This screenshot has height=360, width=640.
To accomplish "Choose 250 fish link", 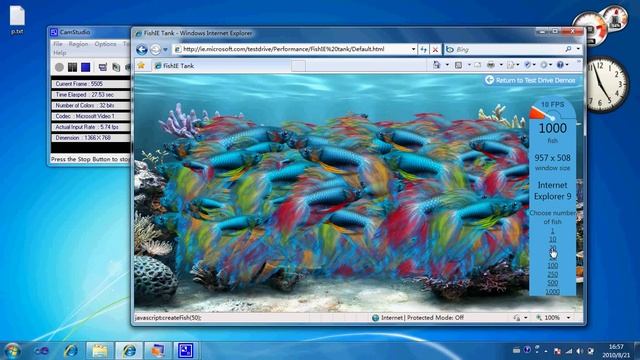I will coord(552,274).
